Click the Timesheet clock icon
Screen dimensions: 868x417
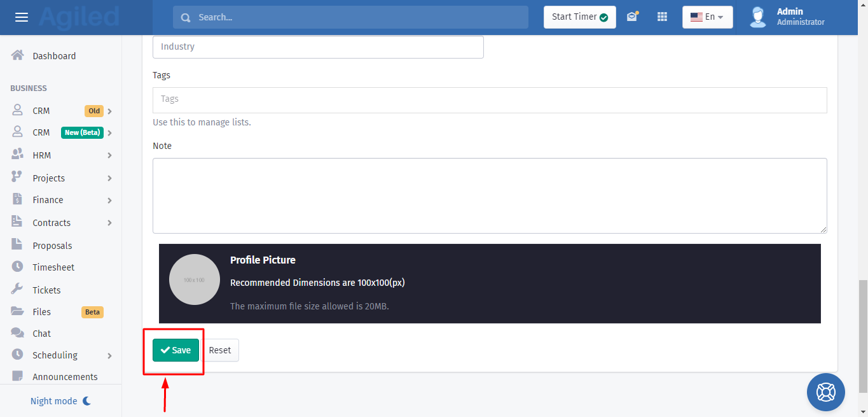pos(18,267)
